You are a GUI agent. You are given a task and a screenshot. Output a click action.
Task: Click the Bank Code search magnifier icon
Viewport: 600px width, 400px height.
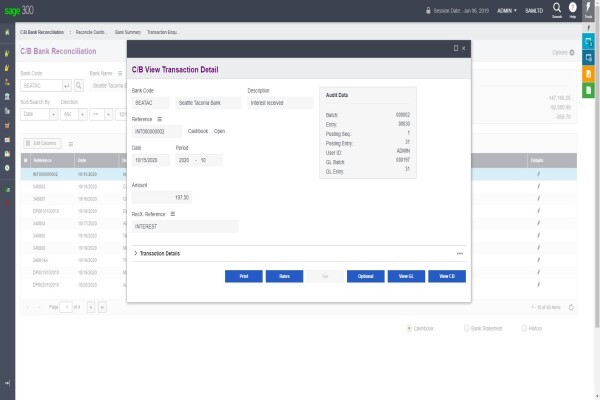[x=78, y=85]
